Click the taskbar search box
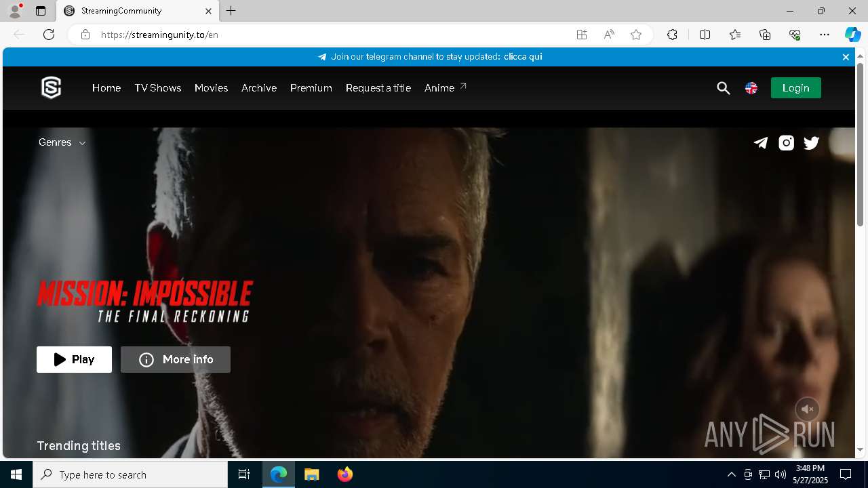This screenshot has width=868, height=488. (x=130, y=474)
